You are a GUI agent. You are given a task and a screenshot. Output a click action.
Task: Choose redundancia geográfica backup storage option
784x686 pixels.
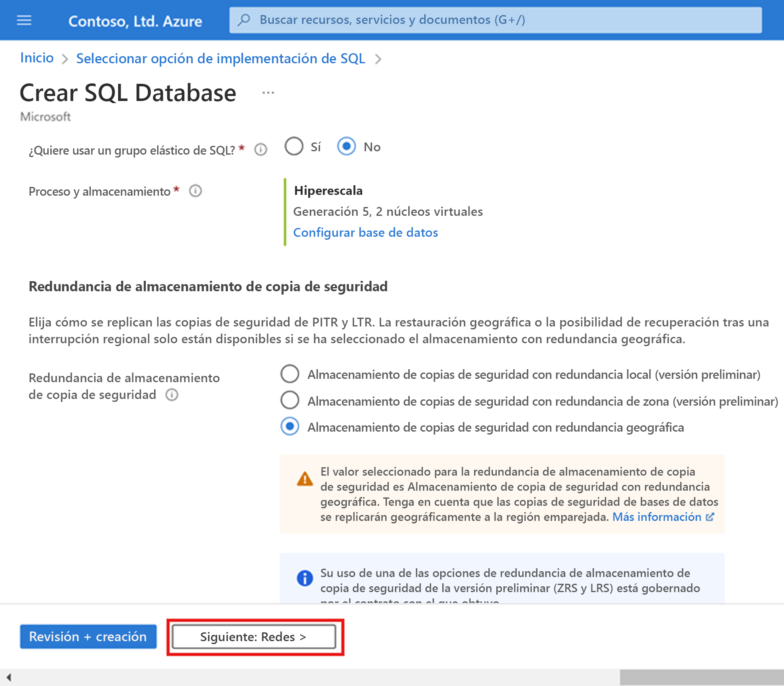(290, 427)
